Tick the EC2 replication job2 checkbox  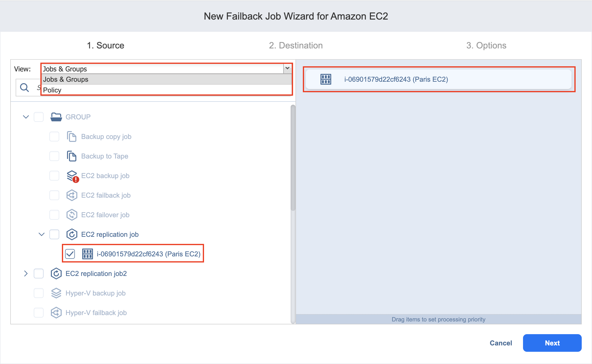pos(39,273)
